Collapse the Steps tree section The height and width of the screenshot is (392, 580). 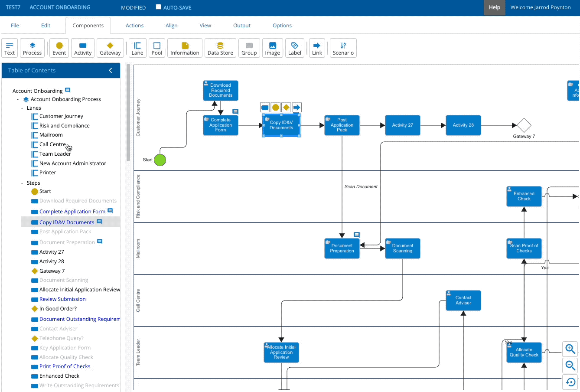tap(22, 183)
